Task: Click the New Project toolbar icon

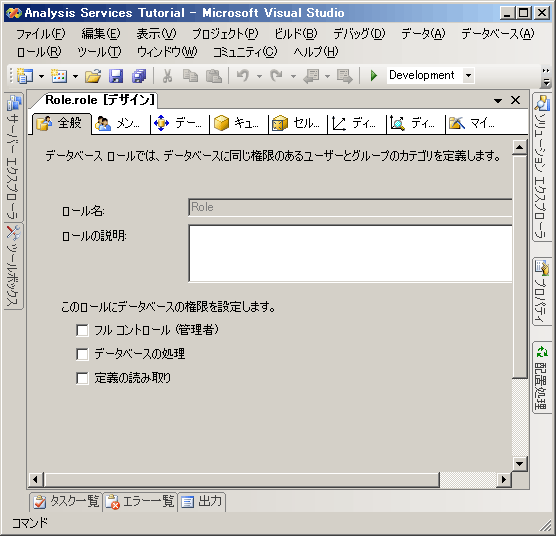Action: coord(24,76)
